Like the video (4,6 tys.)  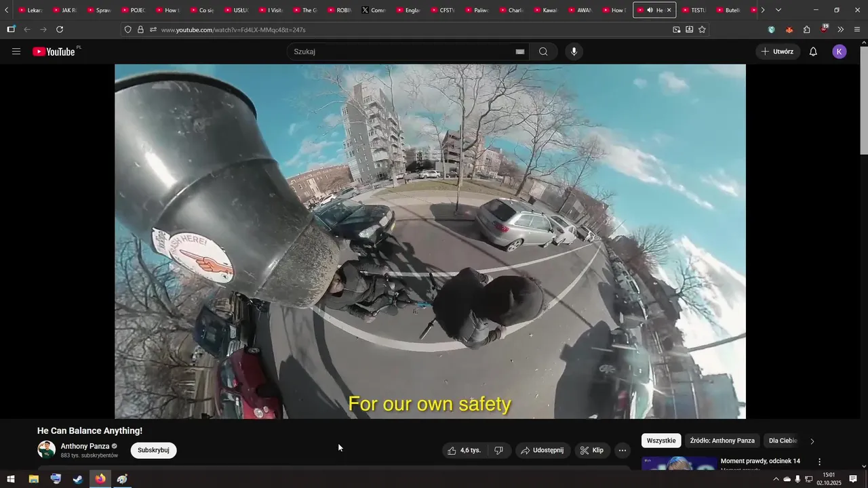pyautogui.click(x=465, y=450)
